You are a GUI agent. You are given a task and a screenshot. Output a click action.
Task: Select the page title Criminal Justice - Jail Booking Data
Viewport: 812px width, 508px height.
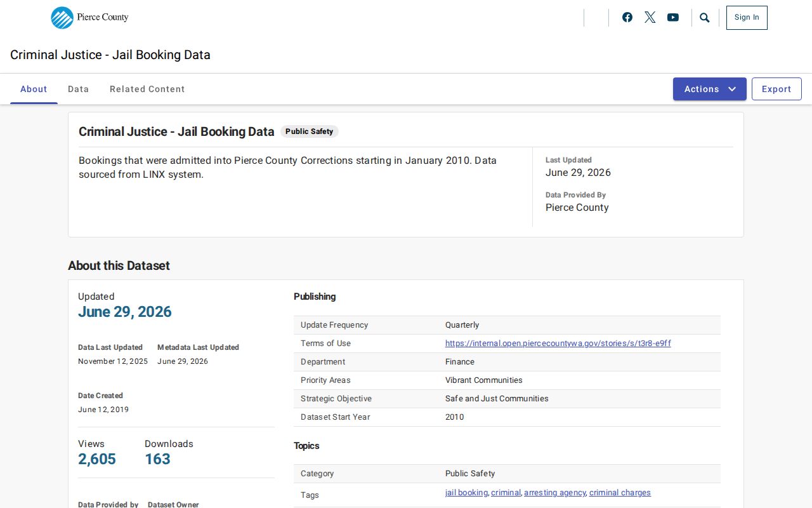(110, 55)
